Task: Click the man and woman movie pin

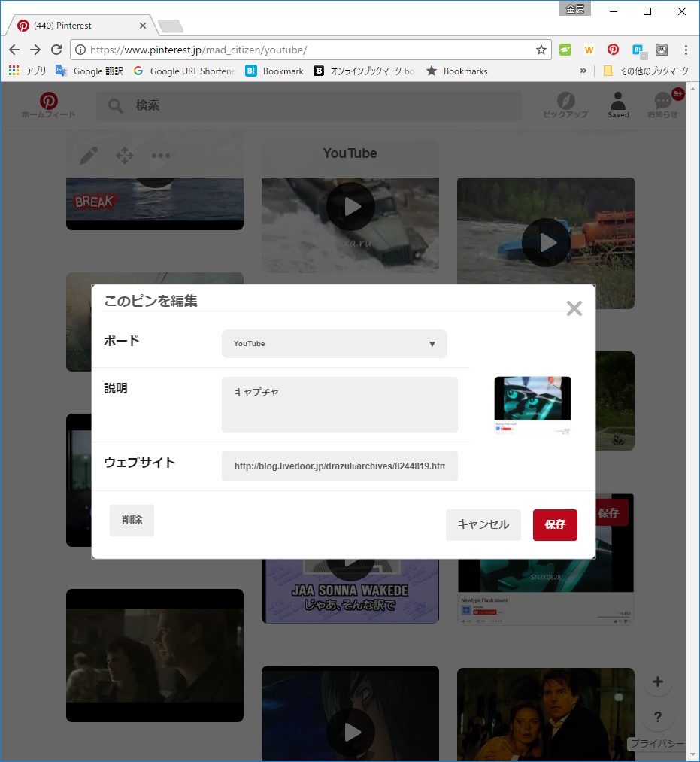Action: 546,715
